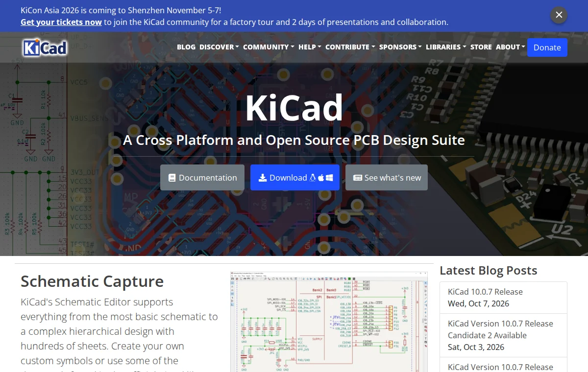Expand the SPONSORS dropdown menu
This screenshot has height=372, width=588.
[400, 47]
